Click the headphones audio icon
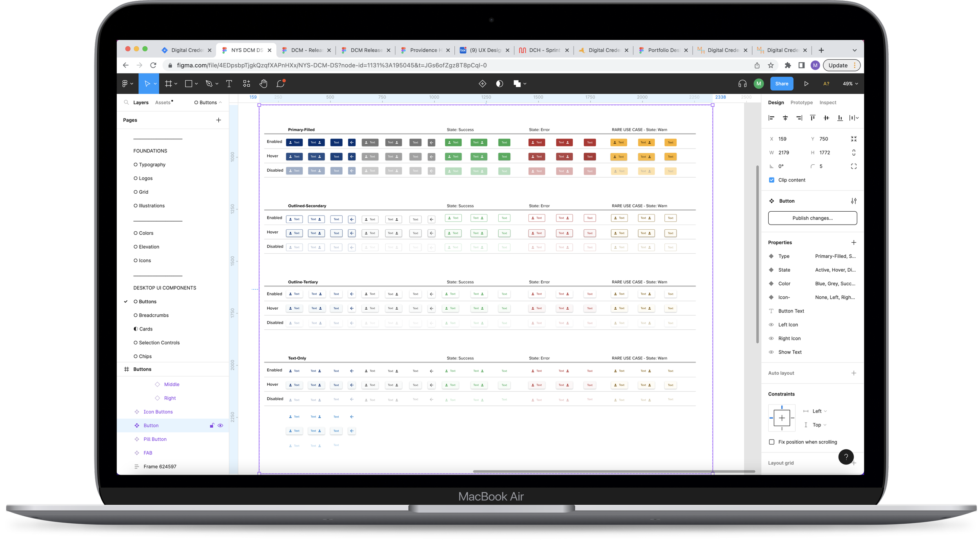Screen dimensions: 980x541 (742, 84)
